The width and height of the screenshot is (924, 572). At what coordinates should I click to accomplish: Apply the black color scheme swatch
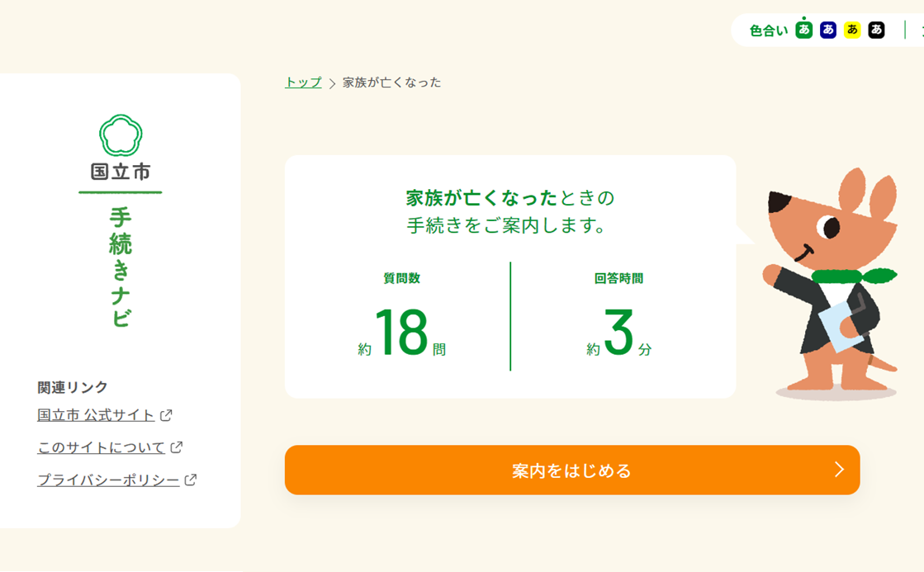click(877, 31)
